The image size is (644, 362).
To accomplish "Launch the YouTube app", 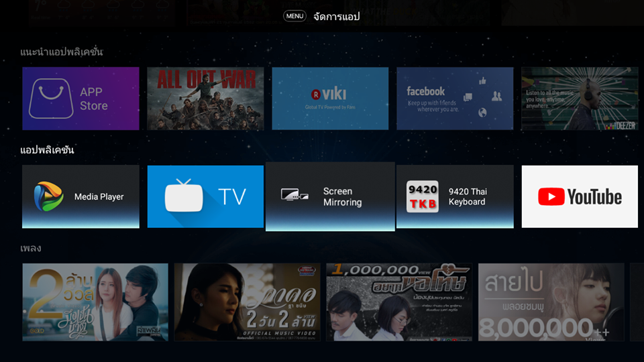I will point(580,196).
